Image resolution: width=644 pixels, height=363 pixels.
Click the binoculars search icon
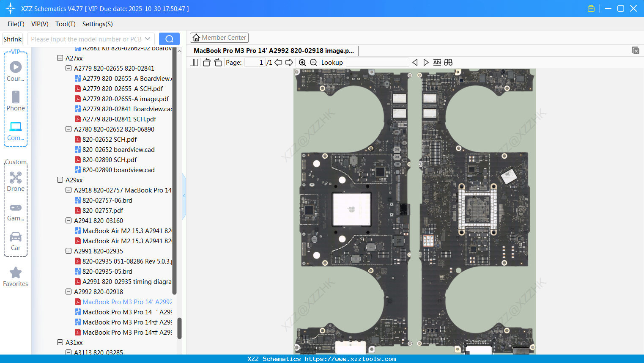coord(448,63)
